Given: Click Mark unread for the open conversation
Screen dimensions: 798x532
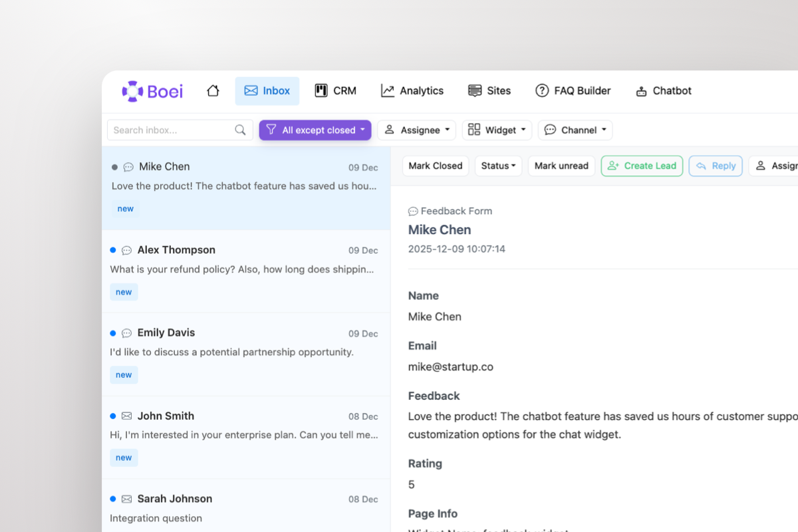Looking at the screenshot, I should pyautogui.click(x=561, y=166).
